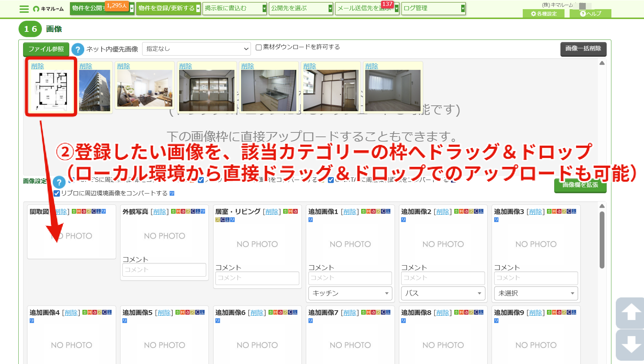The image size is (644, 364).
Task: Click green S portal icon in 外観写真 card
Action: pyautogui.click(x=174, y=211)
